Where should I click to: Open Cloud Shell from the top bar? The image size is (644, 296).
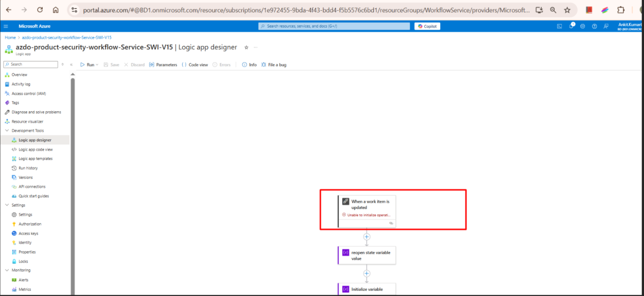click(559, 26)
